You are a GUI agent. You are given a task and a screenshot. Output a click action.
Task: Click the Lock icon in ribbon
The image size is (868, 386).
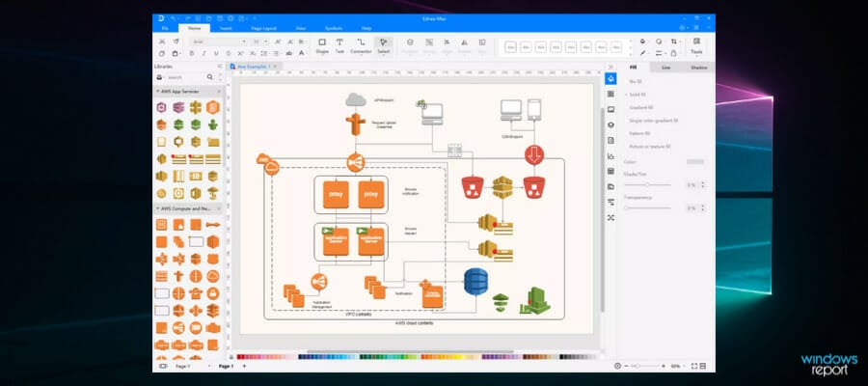(674, 54)
